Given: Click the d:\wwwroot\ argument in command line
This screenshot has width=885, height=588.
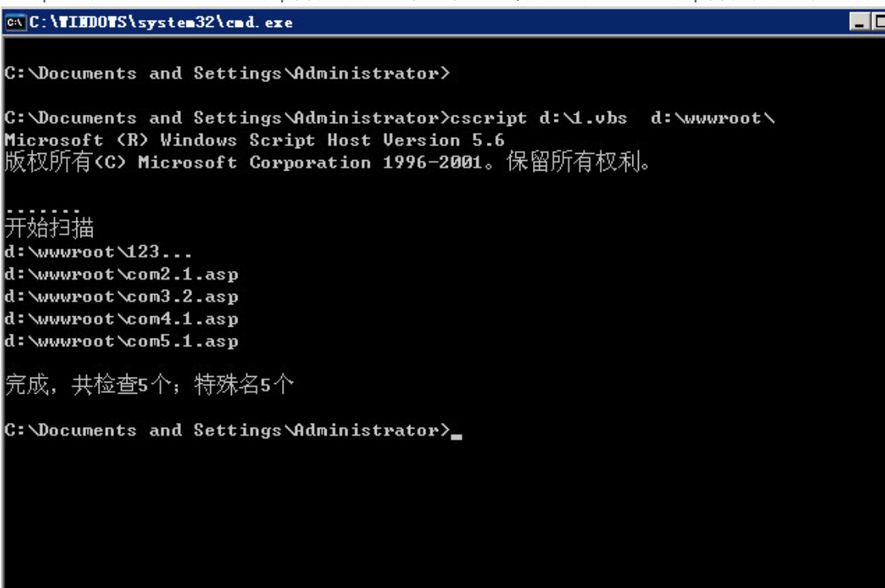Looking at the screenshot, I should [x=713, y=119].
